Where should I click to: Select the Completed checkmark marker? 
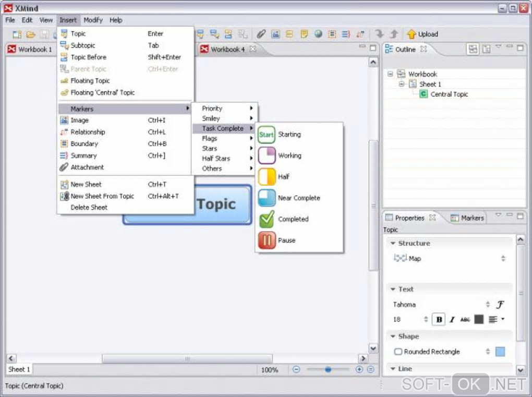coord(298,219)
